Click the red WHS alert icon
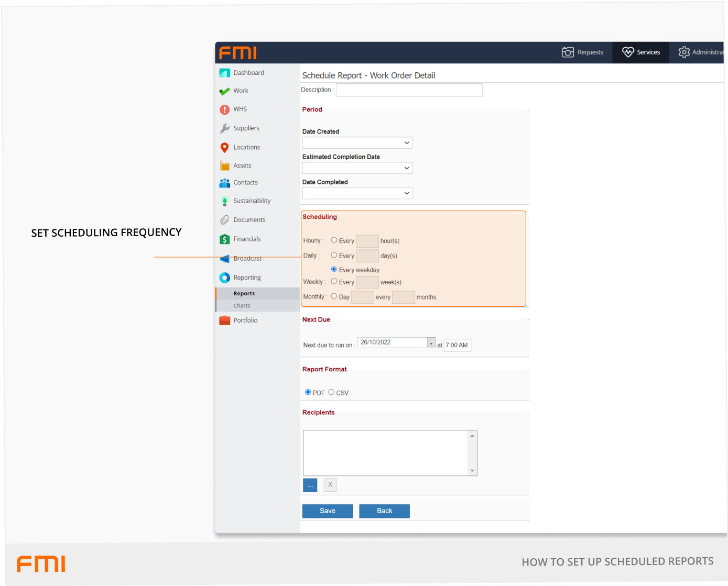728x586 pixels. pos(224,109)
